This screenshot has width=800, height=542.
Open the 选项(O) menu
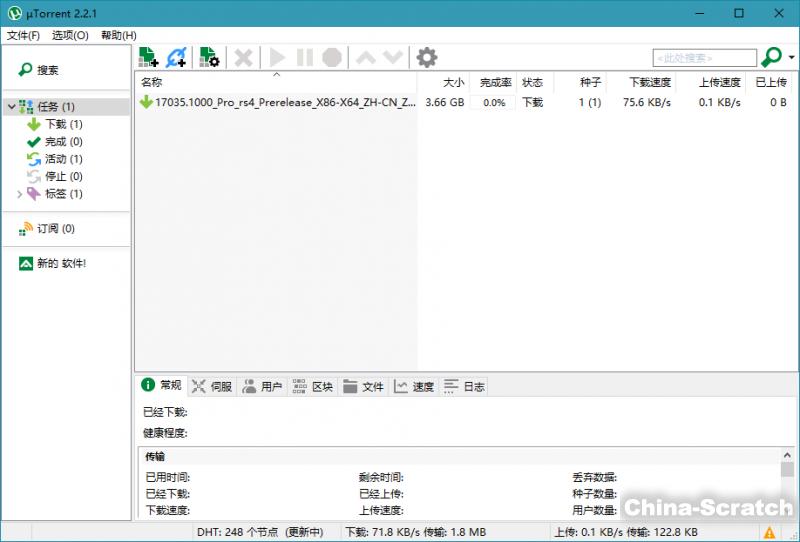(x=70, y=35)
